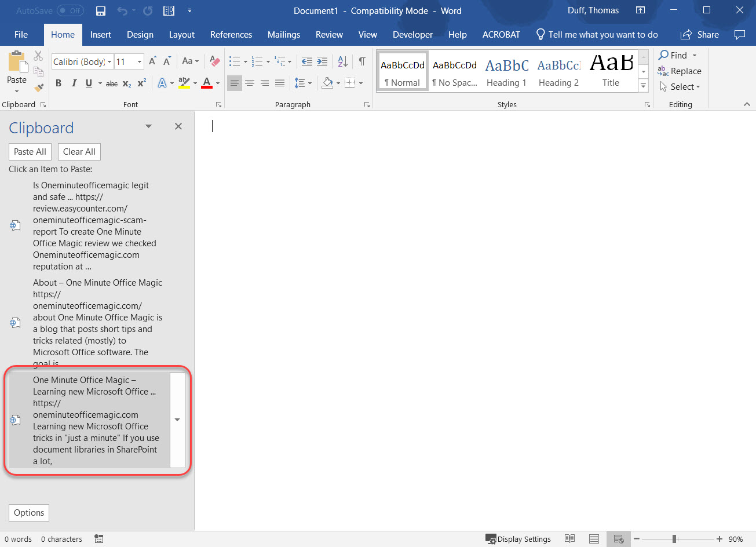Open the Sort dialog

click(x=342, y=61)
